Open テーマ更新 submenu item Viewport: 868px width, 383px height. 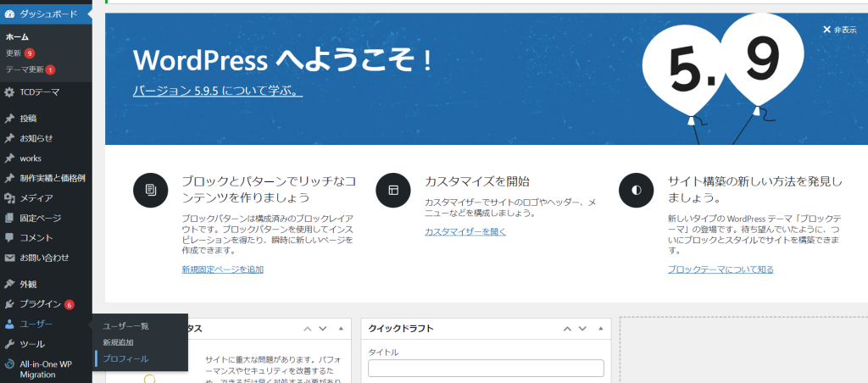(x=25, y=69)
